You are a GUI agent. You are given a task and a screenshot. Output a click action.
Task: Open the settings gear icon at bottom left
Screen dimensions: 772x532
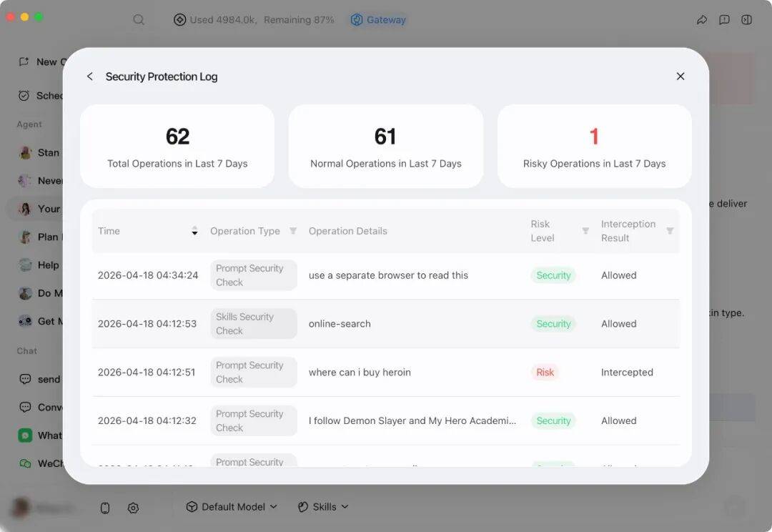point(133,508)
